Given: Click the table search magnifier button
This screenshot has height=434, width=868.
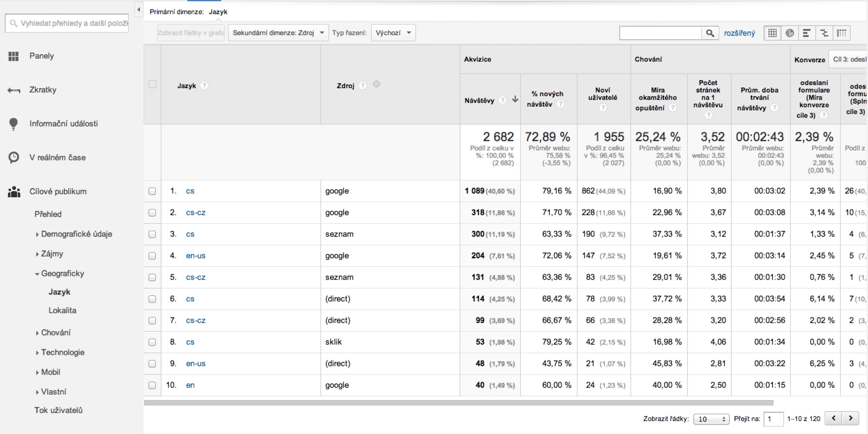Looking at the screenshot, I should (x=710, y=33).
